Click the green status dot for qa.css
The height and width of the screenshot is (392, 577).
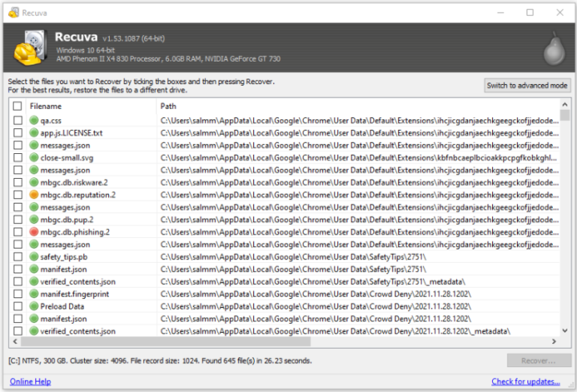(x=34, y=120)
